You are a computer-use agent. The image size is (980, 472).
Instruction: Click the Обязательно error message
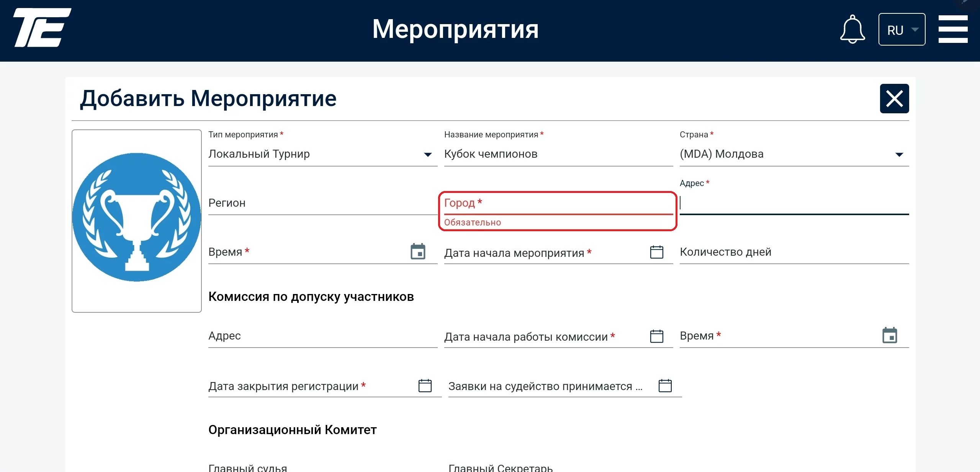[x=472, y=222]
